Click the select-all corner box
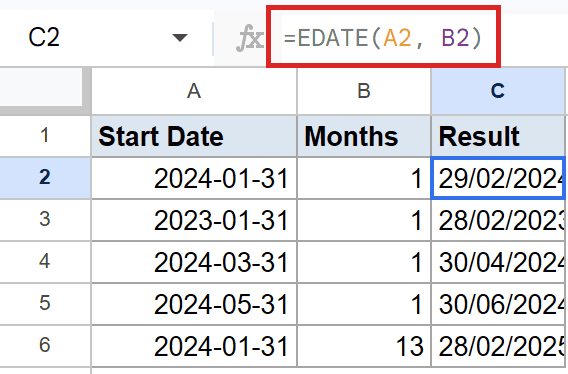 (45, 91)
